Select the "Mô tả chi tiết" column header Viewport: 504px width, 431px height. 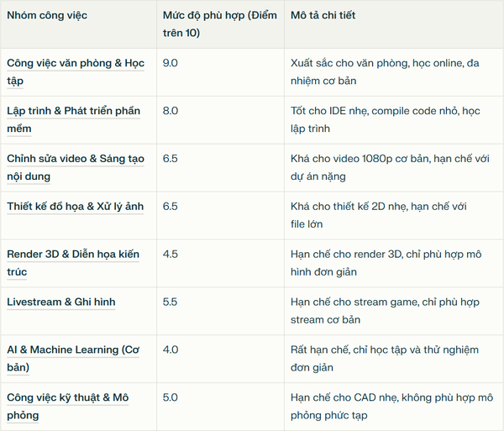[330, 15]
